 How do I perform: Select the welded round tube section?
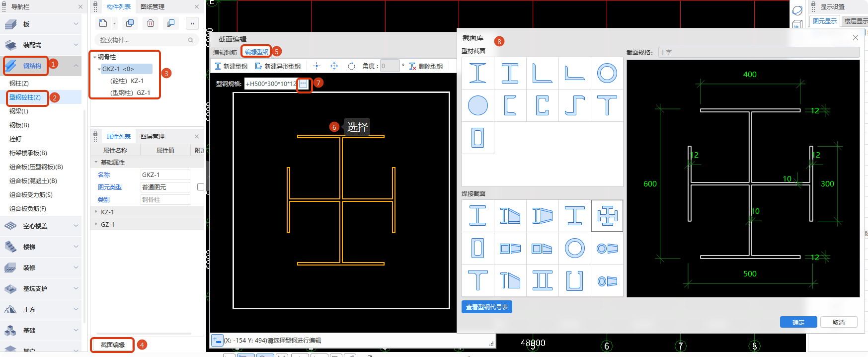(x=575, y=248)
